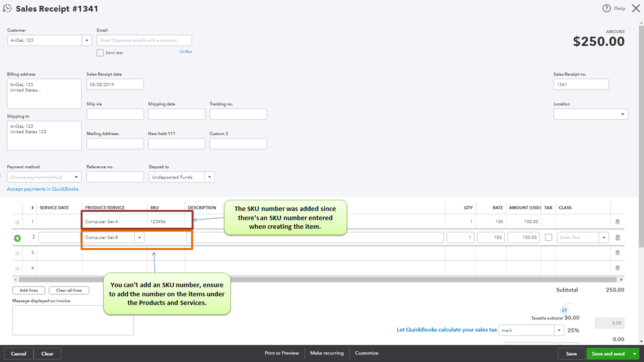Click the Amount field showing 150.00

pos(523,237)
